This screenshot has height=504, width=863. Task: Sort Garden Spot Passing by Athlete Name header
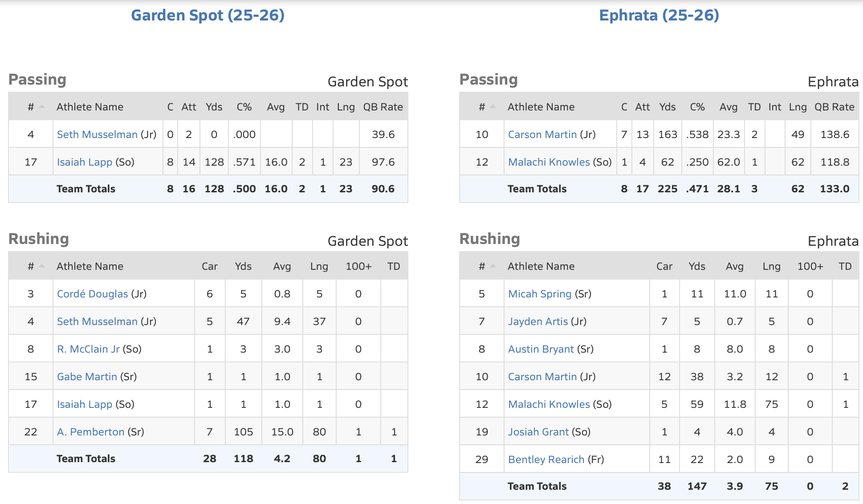coord(90,107)
